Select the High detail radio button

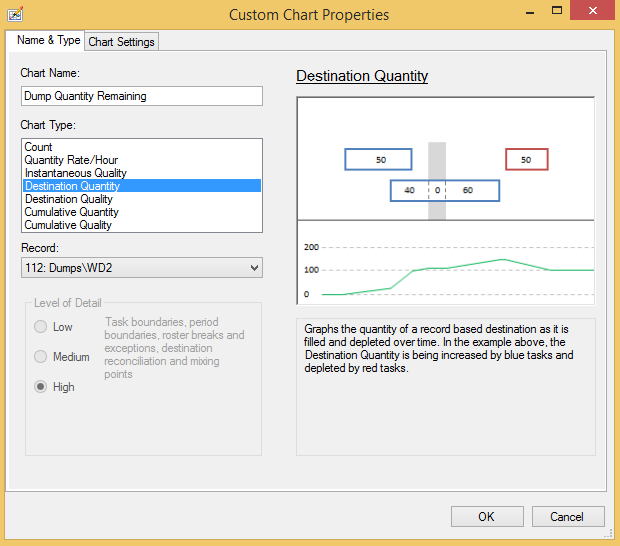point(40,387)
